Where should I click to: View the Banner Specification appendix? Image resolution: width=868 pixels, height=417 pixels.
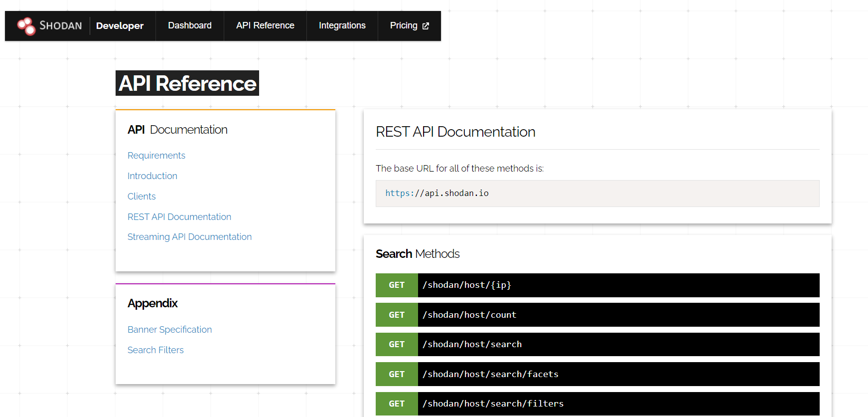[169, 330]
